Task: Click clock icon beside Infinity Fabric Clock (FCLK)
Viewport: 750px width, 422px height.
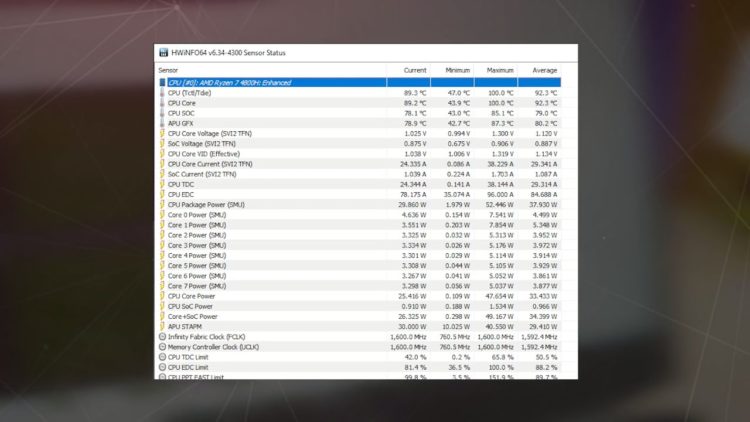Action: pyautogui.click(x=162, y=337)
